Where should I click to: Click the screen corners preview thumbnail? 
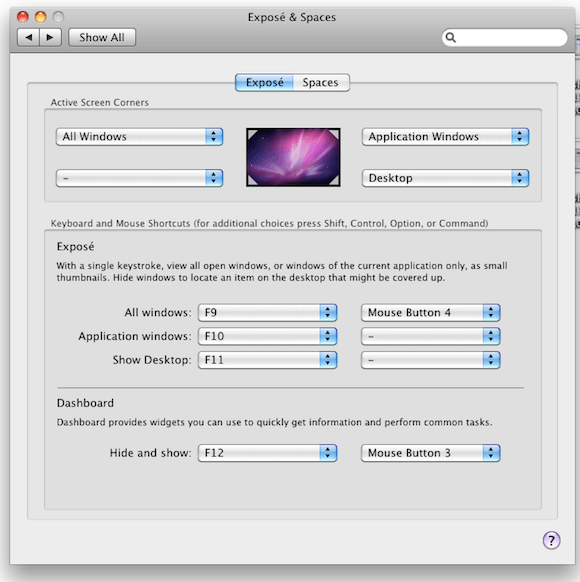click(293, 157)
